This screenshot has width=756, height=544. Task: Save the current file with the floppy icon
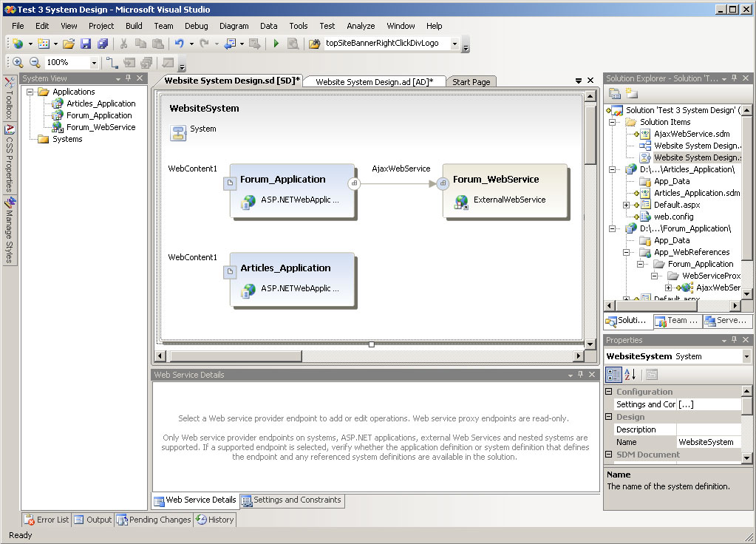(86, 44)
